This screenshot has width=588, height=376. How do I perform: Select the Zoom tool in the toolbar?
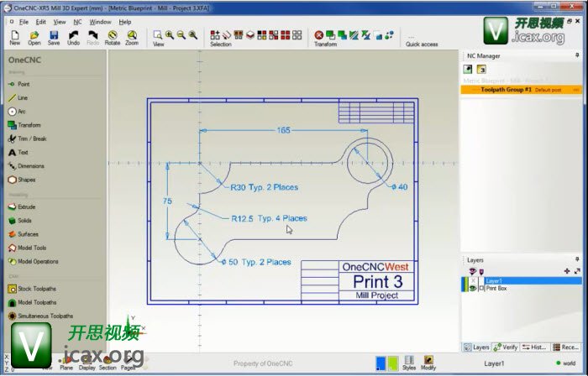pos(132,38)
